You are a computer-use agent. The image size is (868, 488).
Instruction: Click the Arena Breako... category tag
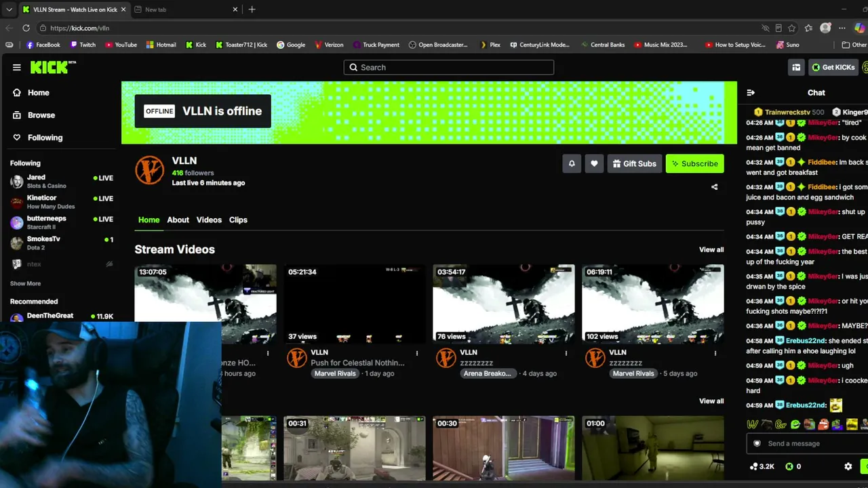487,373
